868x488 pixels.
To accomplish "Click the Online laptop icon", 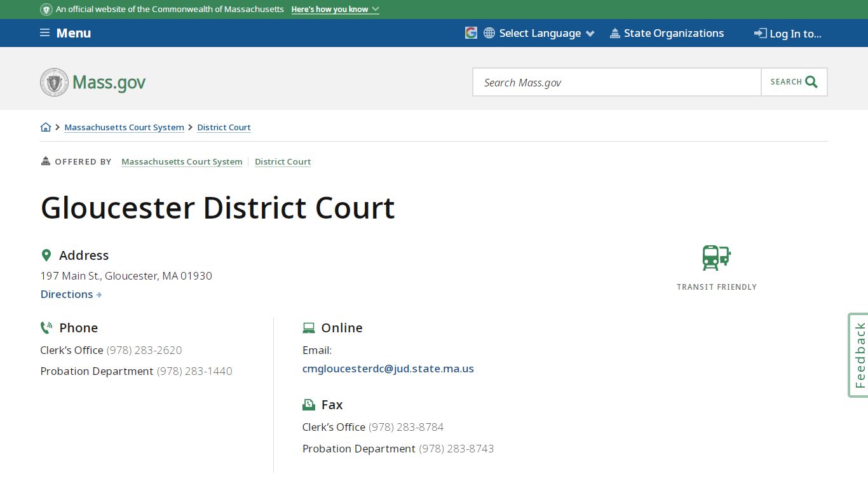I will (x=309, y=328).
